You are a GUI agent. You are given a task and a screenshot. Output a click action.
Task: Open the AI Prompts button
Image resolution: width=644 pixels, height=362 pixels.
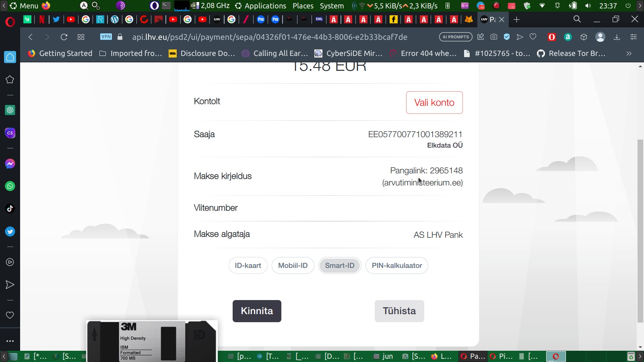pos(456,37)
